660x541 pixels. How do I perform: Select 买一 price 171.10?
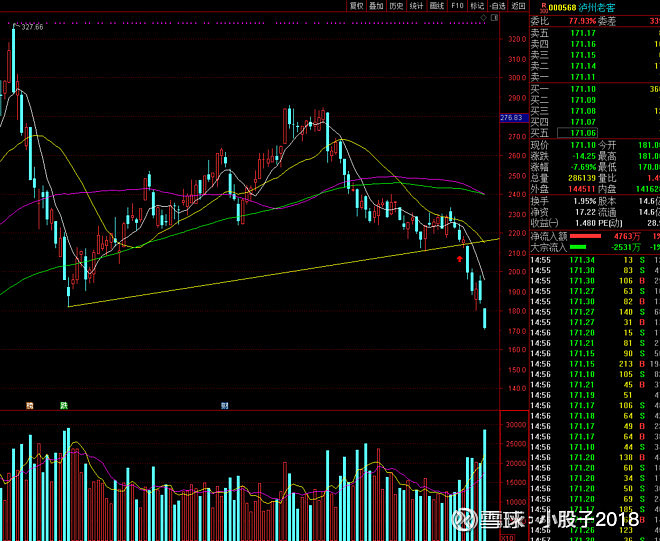click(x=583, y=89)
